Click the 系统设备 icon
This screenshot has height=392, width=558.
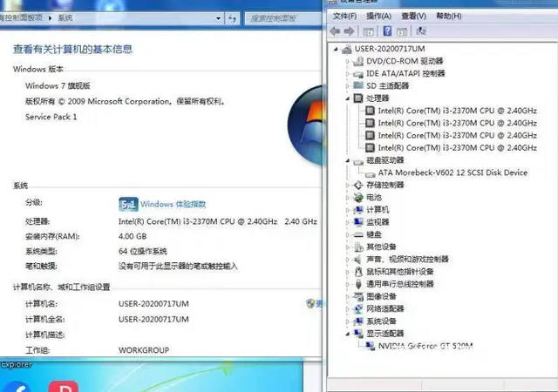point(358,321)
